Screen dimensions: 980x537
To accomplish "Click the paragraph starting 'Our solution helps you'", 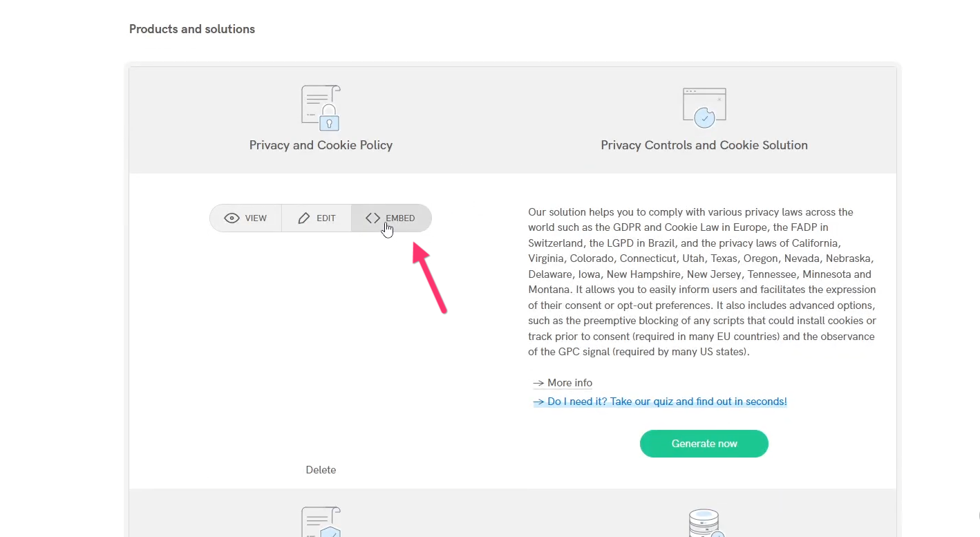I will click(x=702, y=282).
